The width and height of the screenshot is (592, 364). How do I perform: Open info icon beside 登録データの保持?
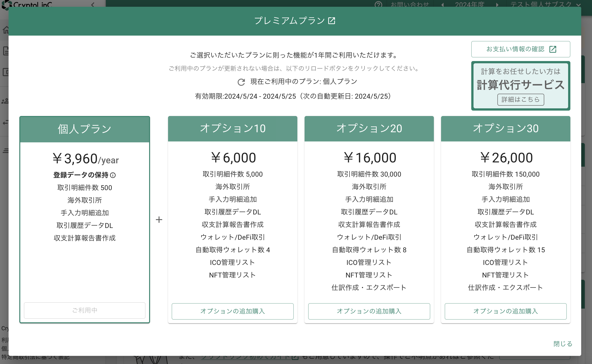[113, 175]
